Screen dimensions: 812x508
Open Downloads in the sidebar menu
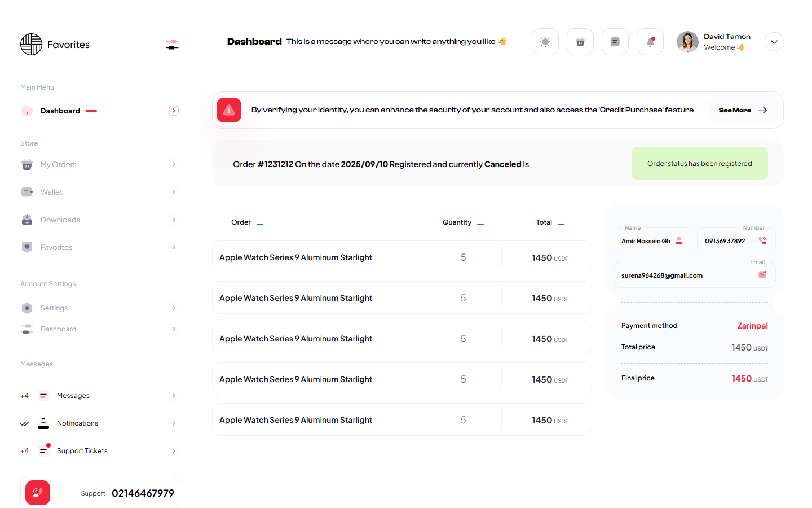coord(60,220)
